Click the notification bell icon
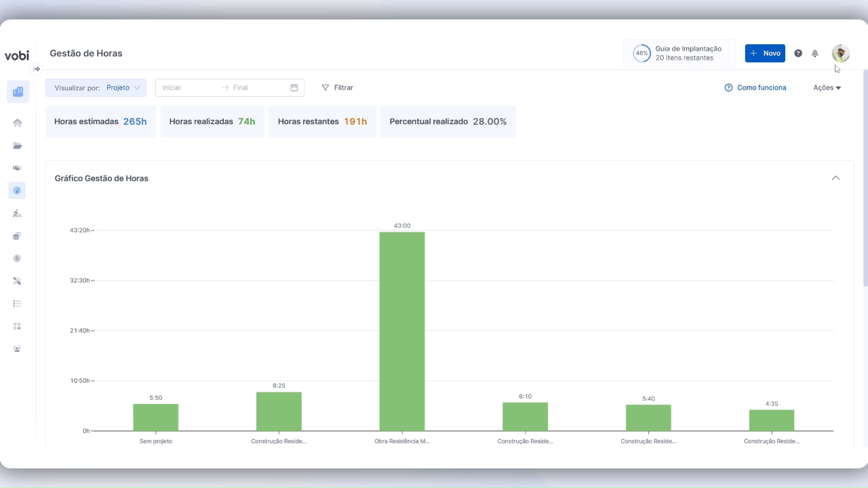This screenshot has height=488, width=868. pos(815,54)
